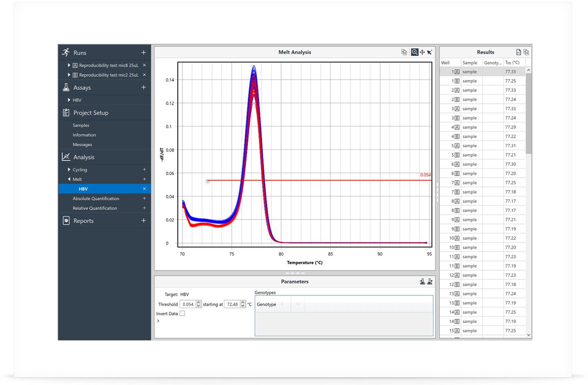Click the import assay flask icon in Parameters

point(422,282)
